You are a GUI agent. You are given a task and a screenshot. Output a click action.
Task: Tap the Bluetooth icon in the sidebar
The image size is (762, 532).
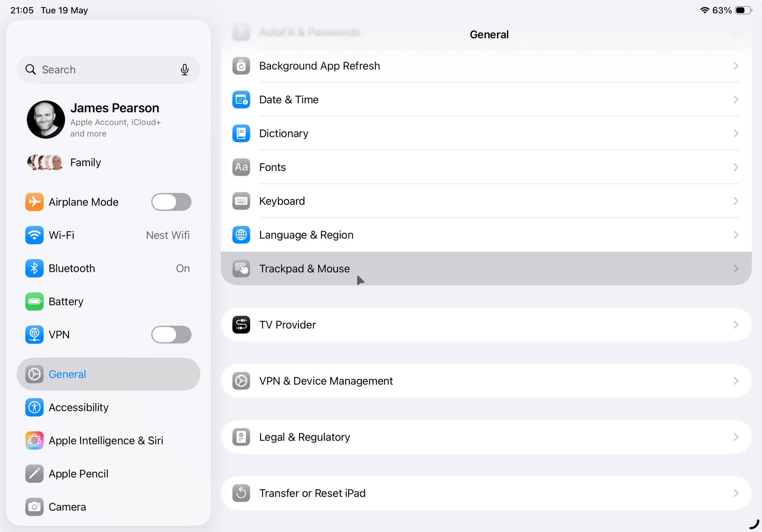click(x=34, y=268)
